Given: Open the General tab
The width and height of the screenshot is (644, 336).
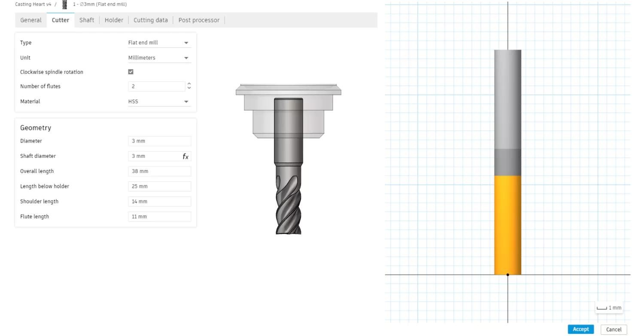Looking at the screenshot, I should point(31,20).
